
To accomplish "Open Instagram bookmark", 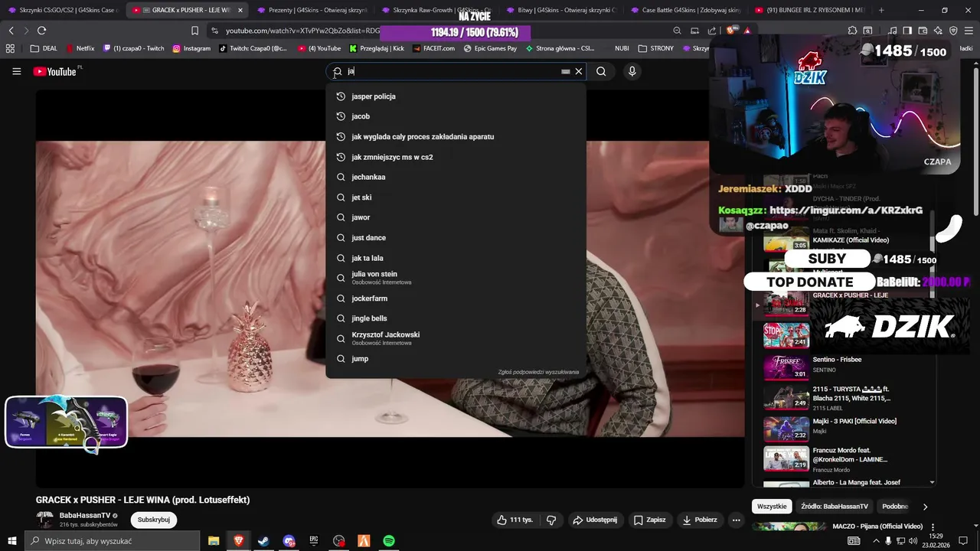I will click(191, 48).
